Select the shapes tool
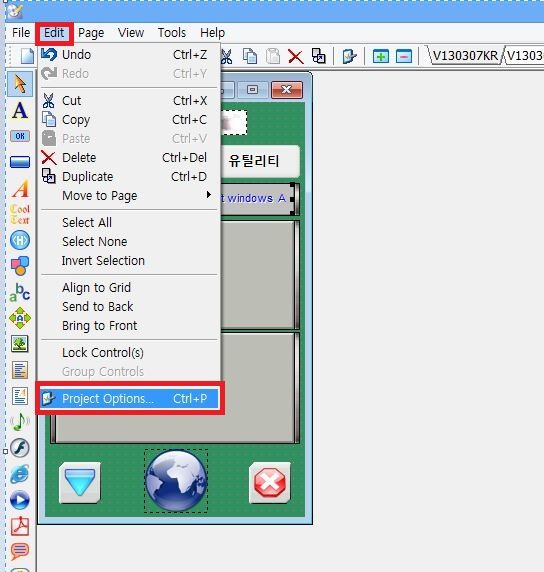Screen dimensions: 544x572 (20, 266)
